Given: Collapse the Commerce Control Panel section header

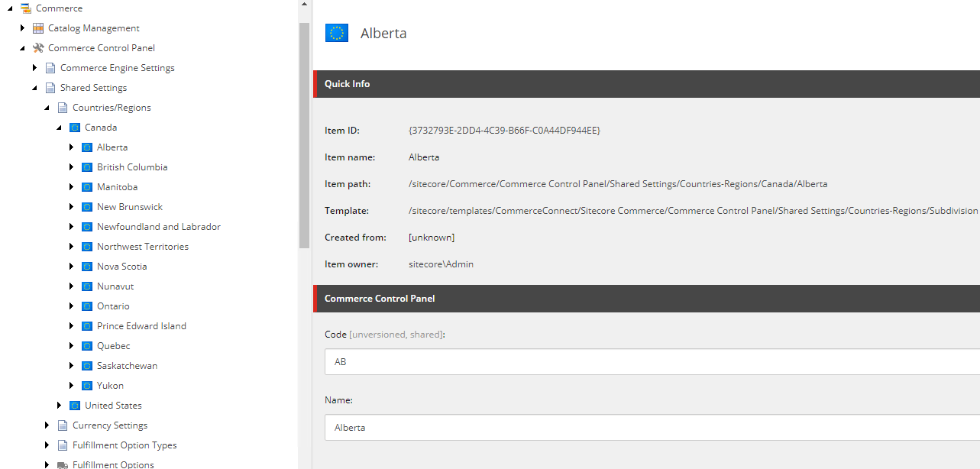Looking at the screenshot, I should (646, 299).
